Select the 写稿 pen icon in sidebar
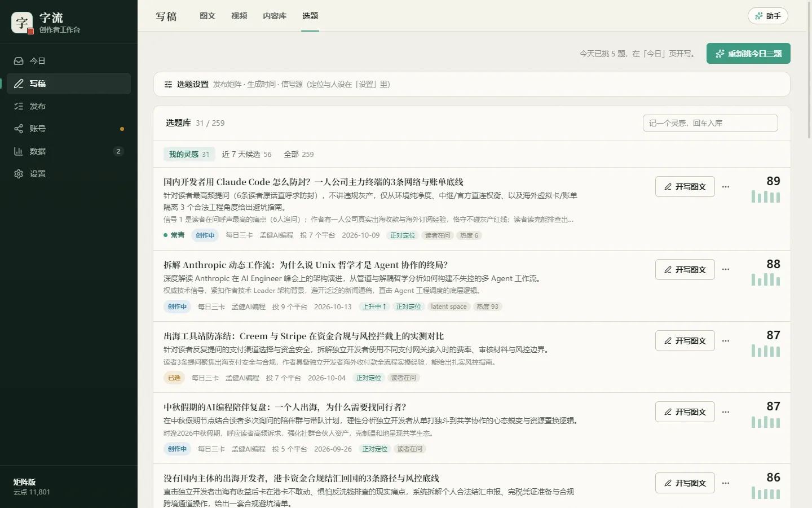The width and height of the screenshot is (812, 508). (19, 84)
